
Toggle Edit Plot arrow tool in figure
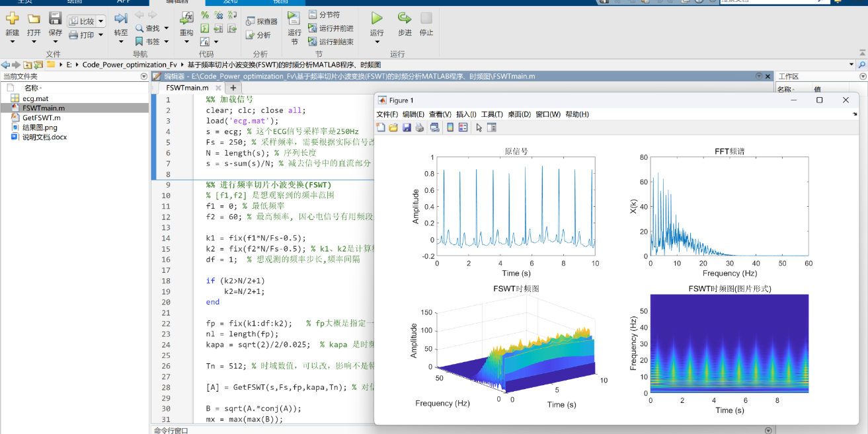coord(479,127)
